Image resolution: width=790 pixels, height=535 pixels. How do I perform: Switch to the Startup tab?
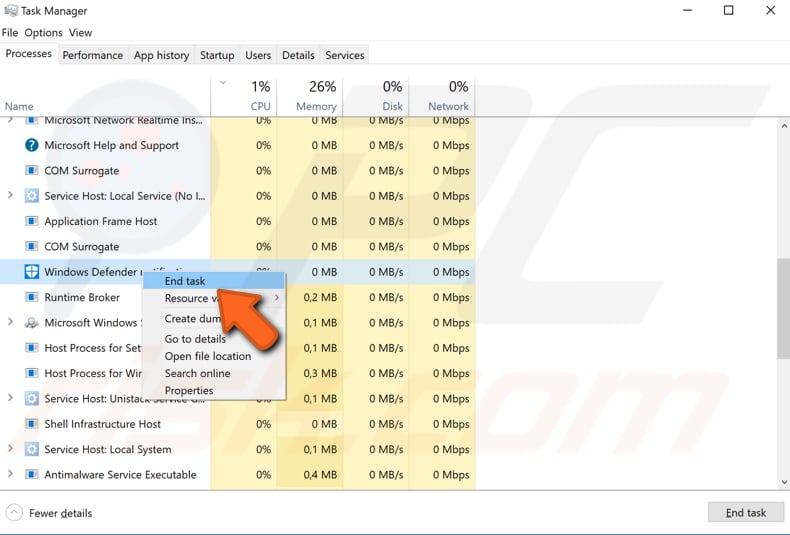(x=217, y=55)
